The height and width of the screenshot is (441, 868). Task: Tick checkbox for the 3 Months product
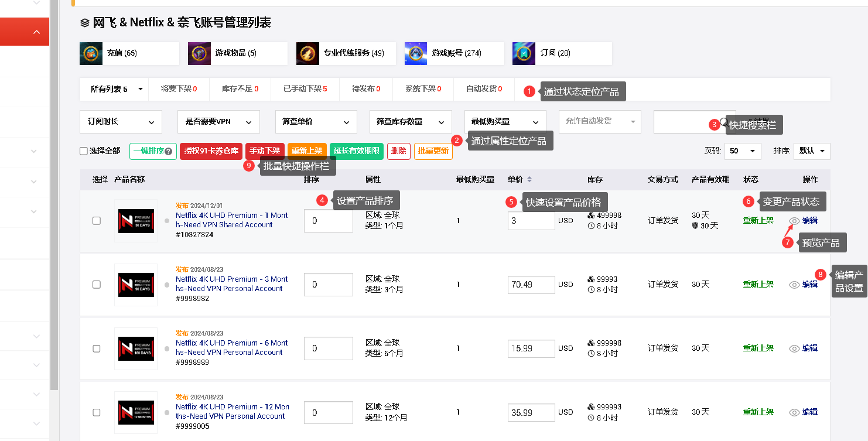(97, 285)
